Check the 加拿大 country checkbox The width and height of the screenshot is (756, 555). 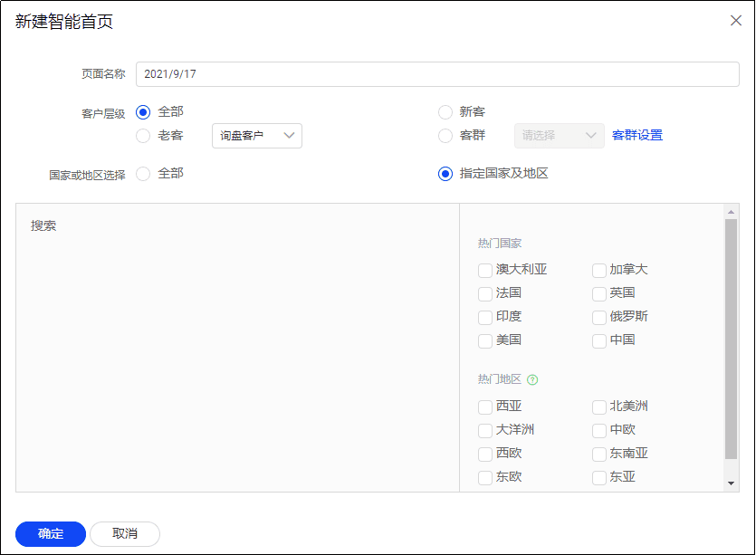pyautogui.click(x=598, y=270)
